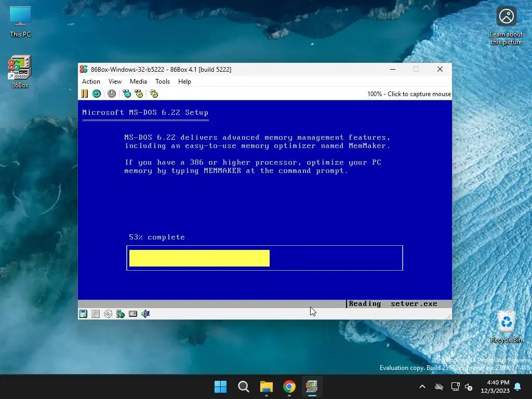The height and width of the screenshot is (399, 532).
Task: Open taskbar Search
Action: click(x=244, y=387)
